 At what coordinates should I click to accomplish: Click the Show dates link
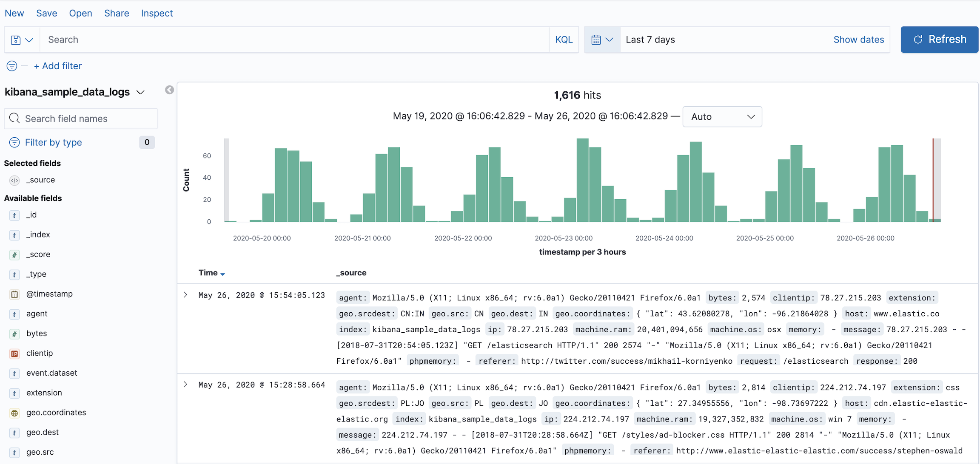click(x=858, y=40)
